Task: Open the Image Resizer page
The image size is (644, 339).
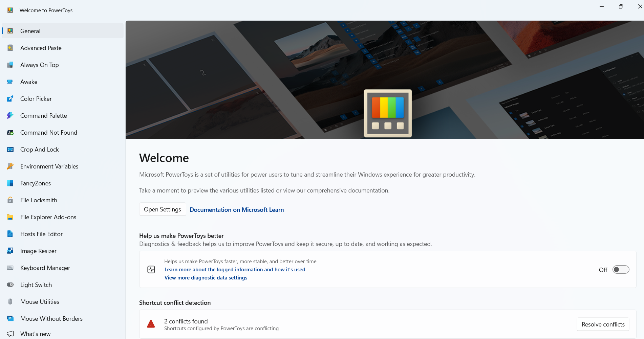Action: 63,251
